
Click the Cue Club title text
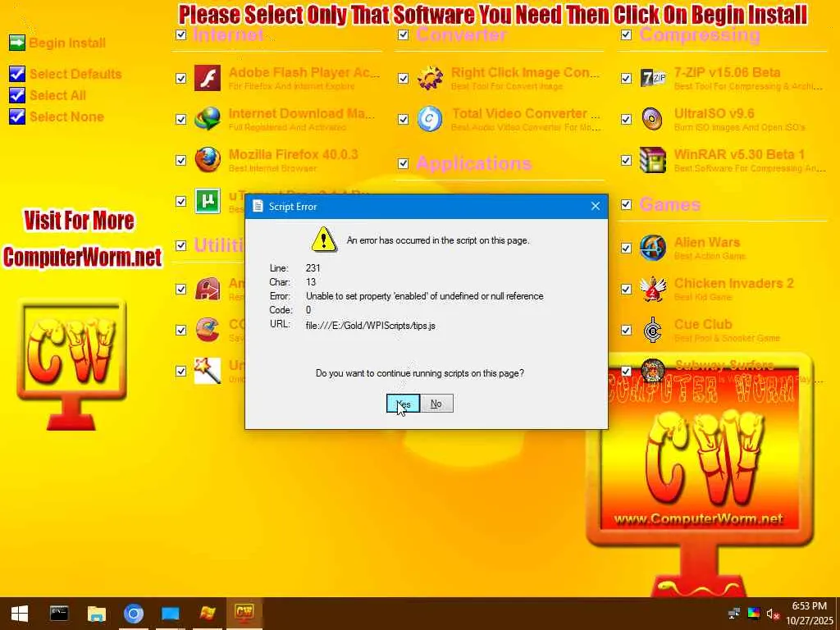point(703,324)
